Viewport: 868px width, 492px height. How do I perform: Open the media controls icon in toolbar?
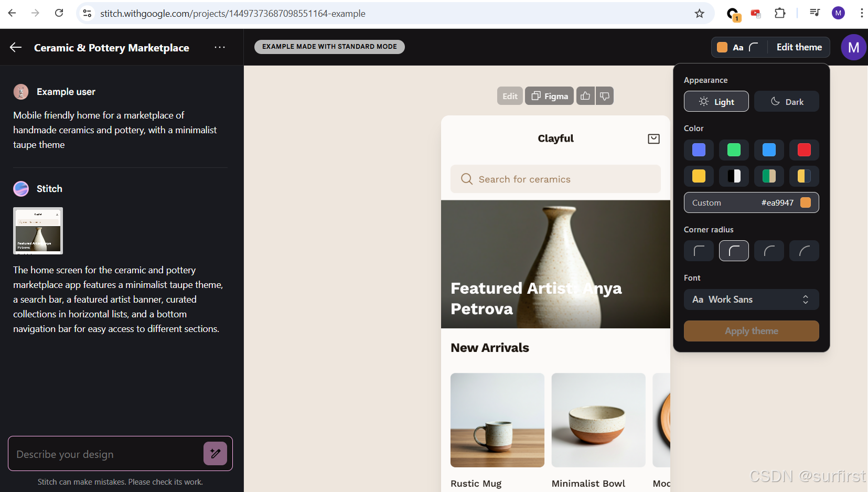tap(815, 13)
